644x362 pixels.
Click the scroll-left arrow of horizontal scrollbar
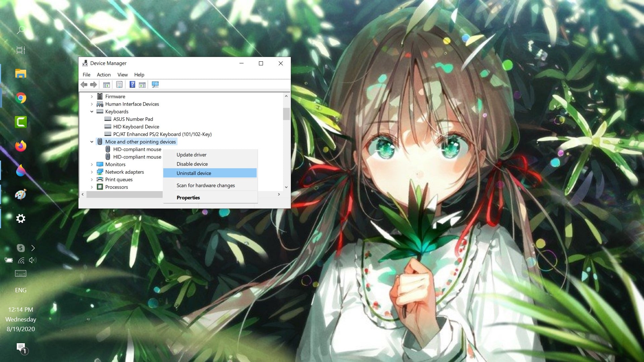[x=83, y=194]
